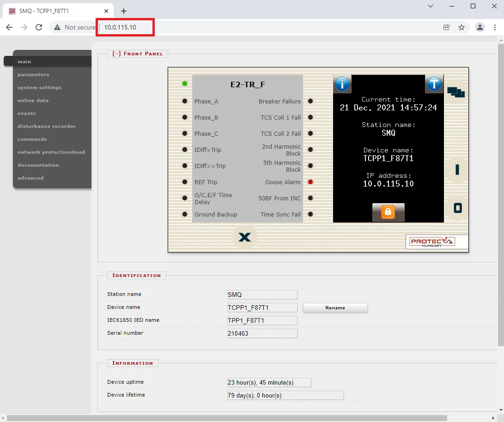Open the browser profile icon
The width and height of the screenshot is (504, 422).
click(480, 27)
